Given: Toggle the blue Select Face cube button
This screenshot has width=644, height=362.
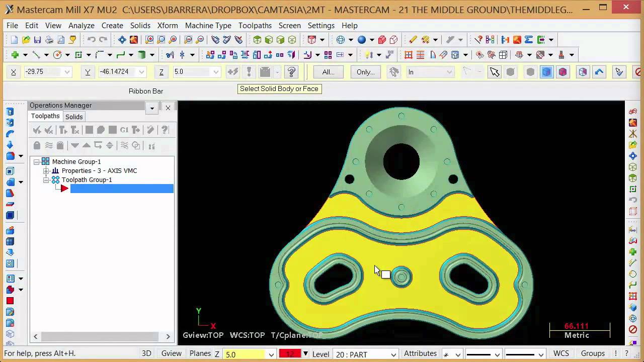Looking at the screenshot, I should tap(546, 72).
